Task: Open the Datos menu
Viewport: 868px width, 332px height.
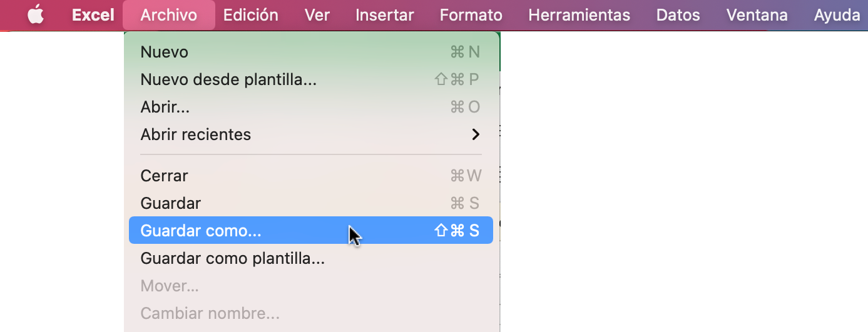Action: 678,15
